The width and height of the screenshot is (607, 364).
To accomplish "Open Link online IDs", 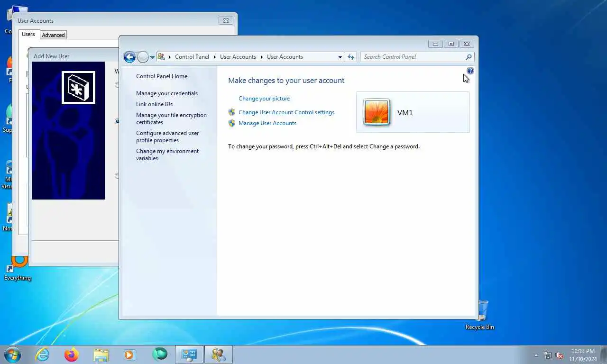I will pos(155,104).
